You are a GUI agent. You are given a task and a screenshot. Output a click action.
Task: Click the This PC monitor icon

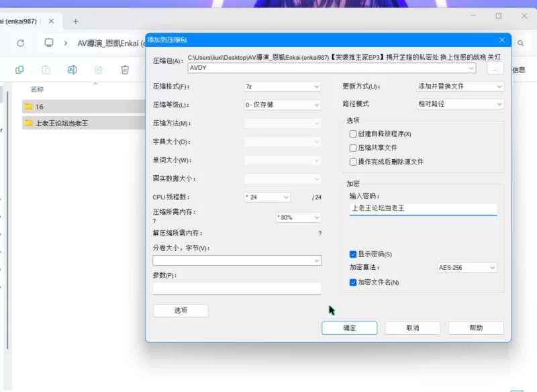tap(49, 43)
